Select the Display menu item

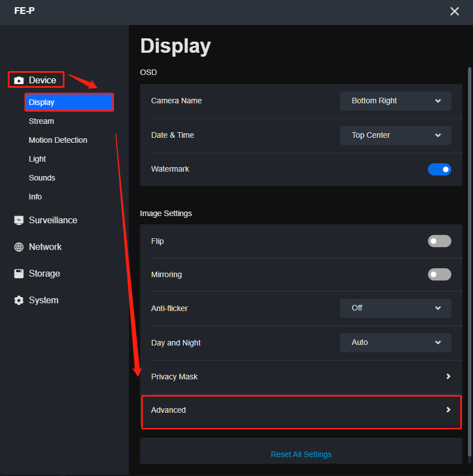coord(69,102)
